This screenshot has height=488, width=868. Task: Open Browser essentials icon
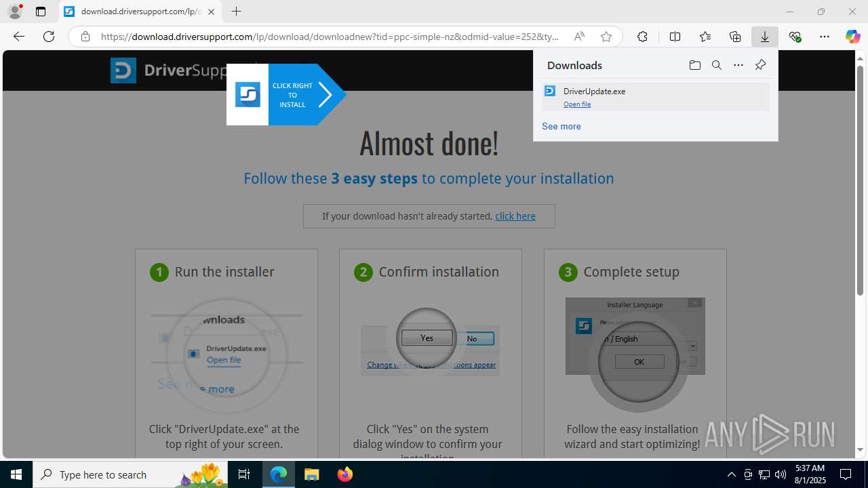pos(795,37)
